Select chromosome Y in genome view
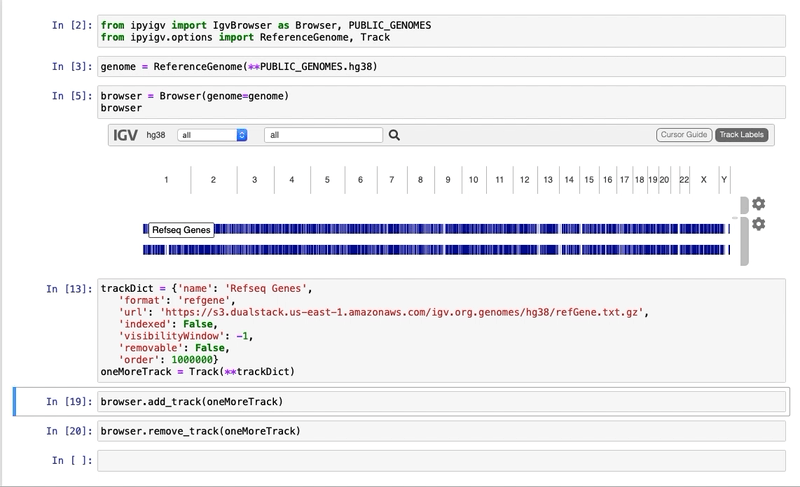Image resolution: width=800 pixels, height=487 pixels. coord(724,180)
